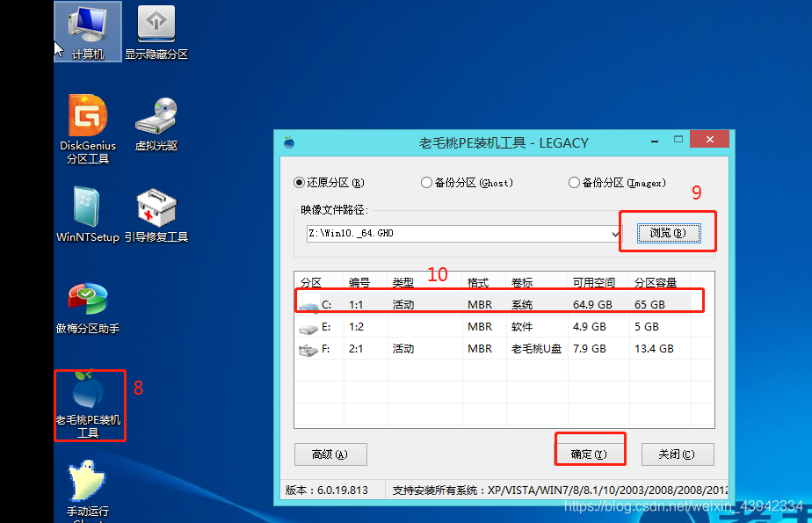Screen dimensions: 812x523
Task: Click partition number 2:1 cell
Action: (356, 348)
